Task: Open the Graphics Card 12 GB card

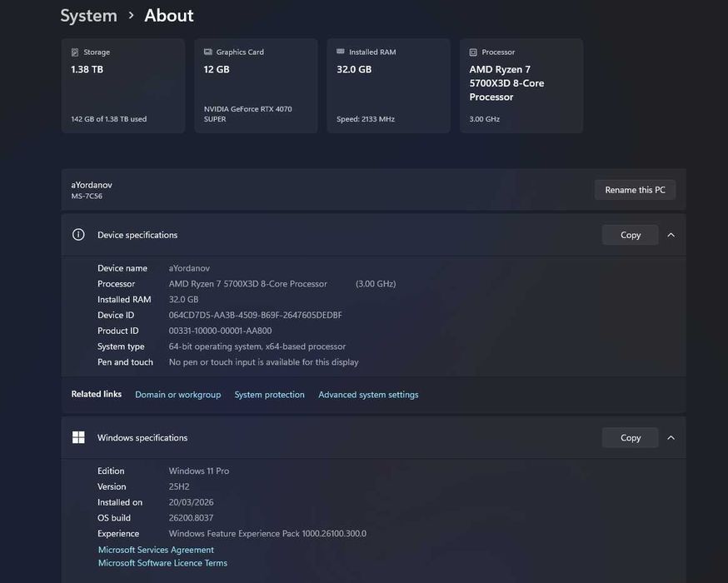Action: [256, 86]
